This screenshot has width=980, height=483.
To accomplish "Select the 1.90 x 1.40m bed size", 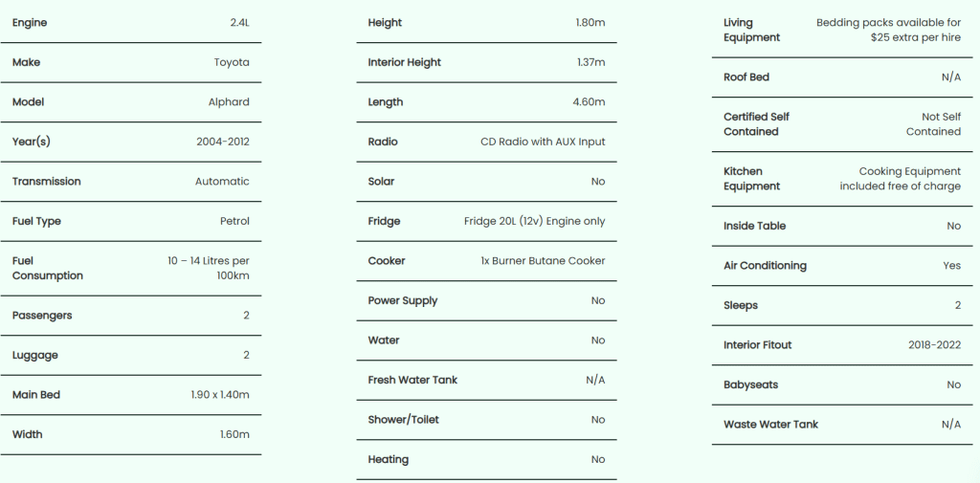I will tap(220, 395).
